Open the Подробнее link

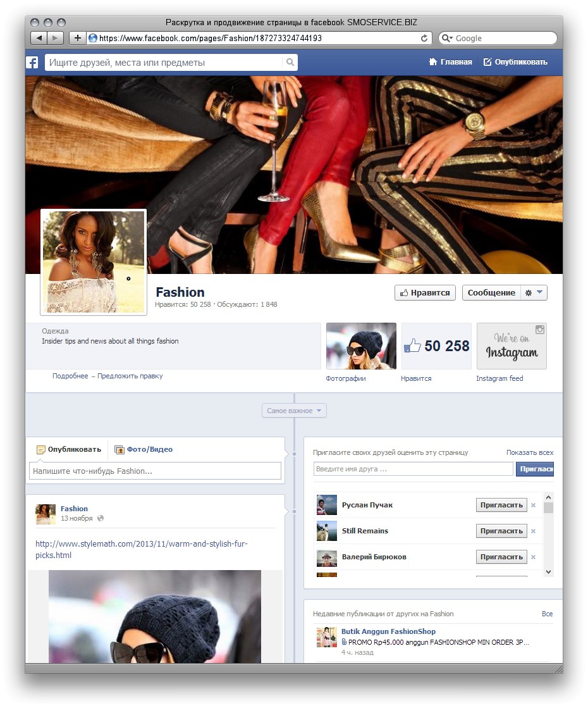click(x=70, y=376)
